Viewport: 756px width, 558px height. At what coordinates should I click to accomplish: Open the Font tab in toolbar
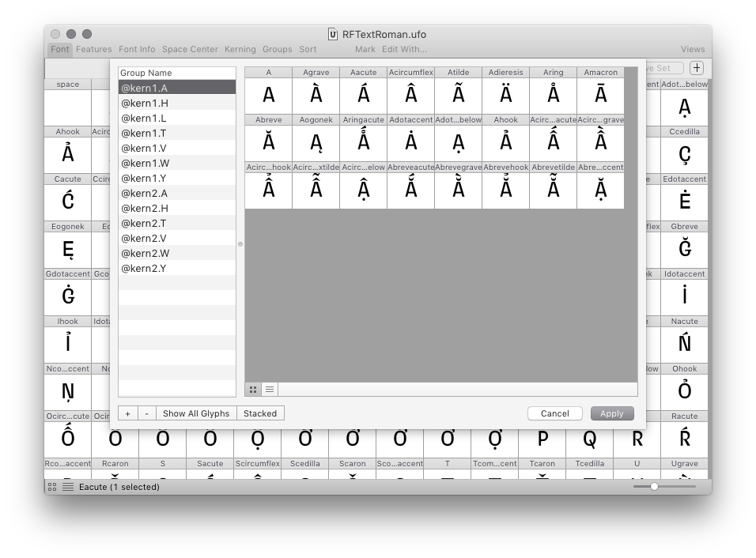click(x=60, y=49)
